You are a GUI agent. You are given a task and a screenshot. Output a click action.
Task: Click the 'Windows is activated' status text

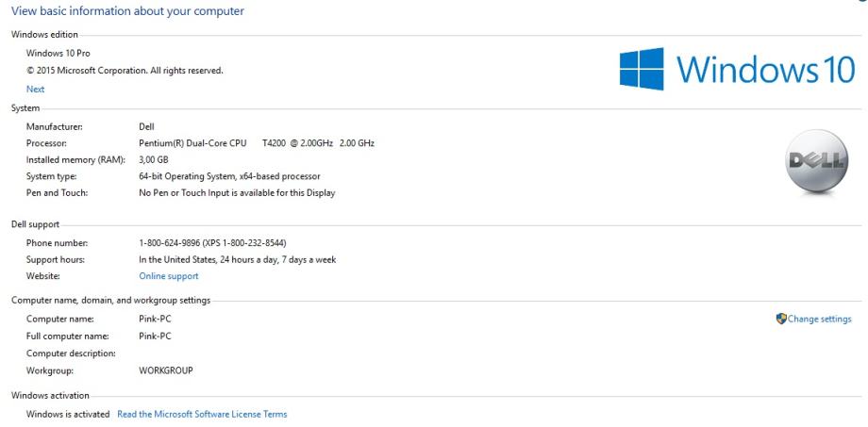pyautogui.click(x=68, y=414)
